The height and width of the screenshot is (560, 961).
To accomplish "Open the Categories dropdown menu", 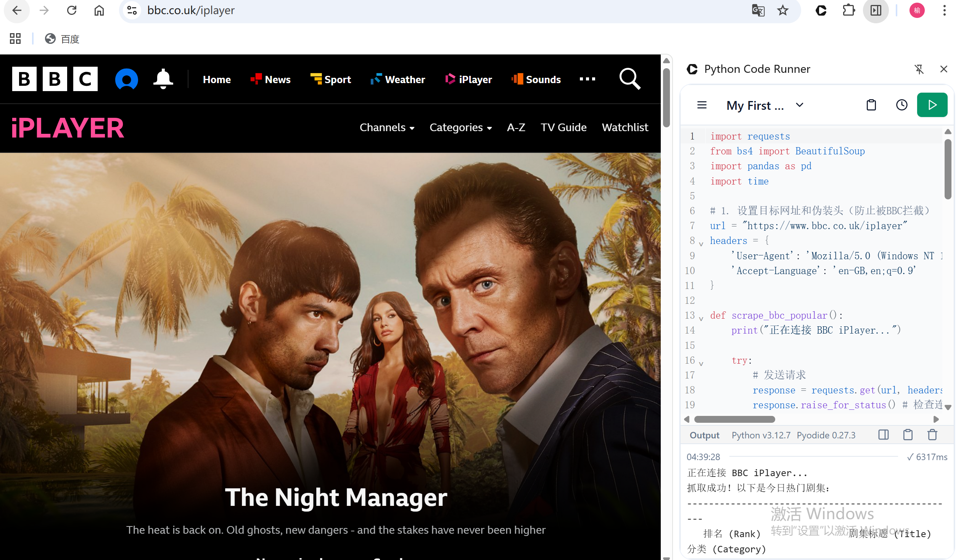I will click(460, 127).
